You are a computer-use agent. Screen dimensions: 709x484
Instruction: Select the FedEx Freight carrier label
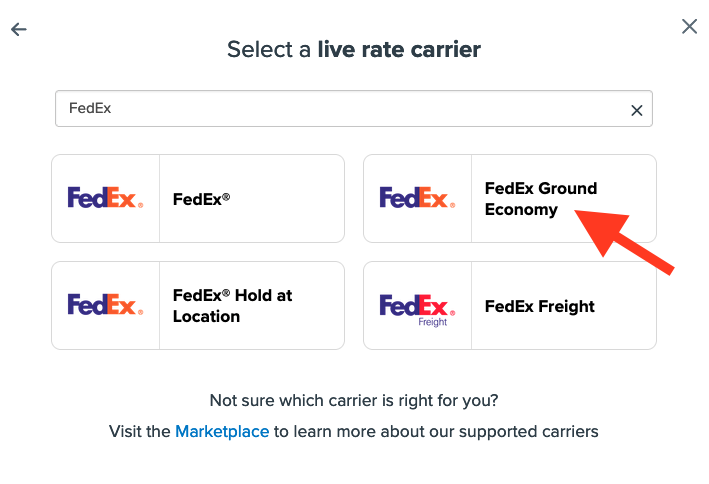(x=540, y=306)
